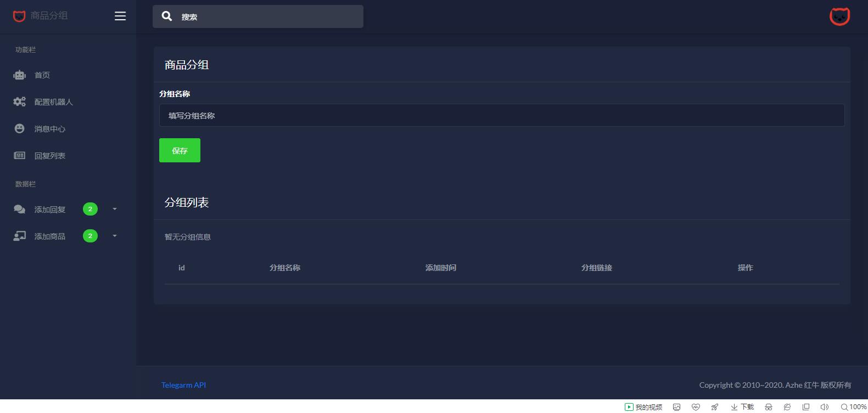Screen dimensions: 868x413
Task: Click the gears icon beside 配置机器人
Action: click(x=20, y=102)
